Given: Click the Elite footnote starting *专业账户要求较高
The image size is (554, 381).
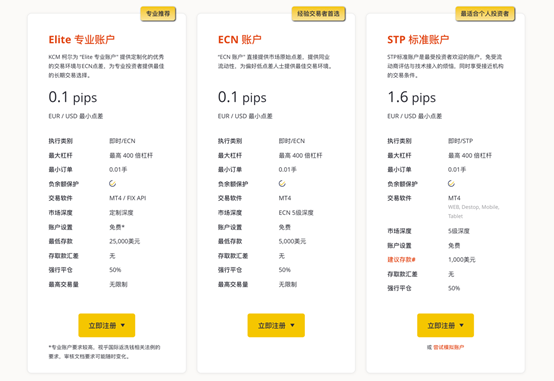Looking at the screenshot, I should point(105,352).
